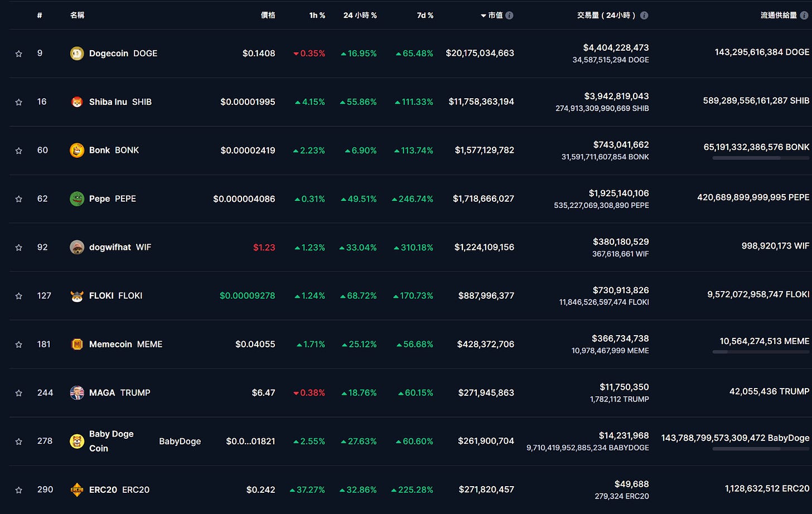Open the ERC20 coin page link
The height and width of the screenshot is (514, 812).
(x=119, y=490)
